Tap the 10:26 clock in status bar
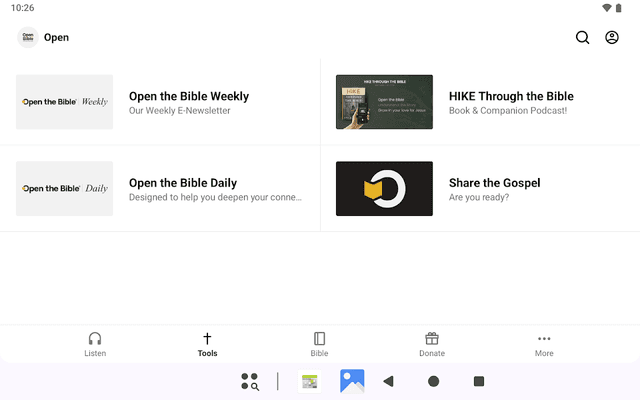The width and height of the screenshot is (640, 400). 22,8
